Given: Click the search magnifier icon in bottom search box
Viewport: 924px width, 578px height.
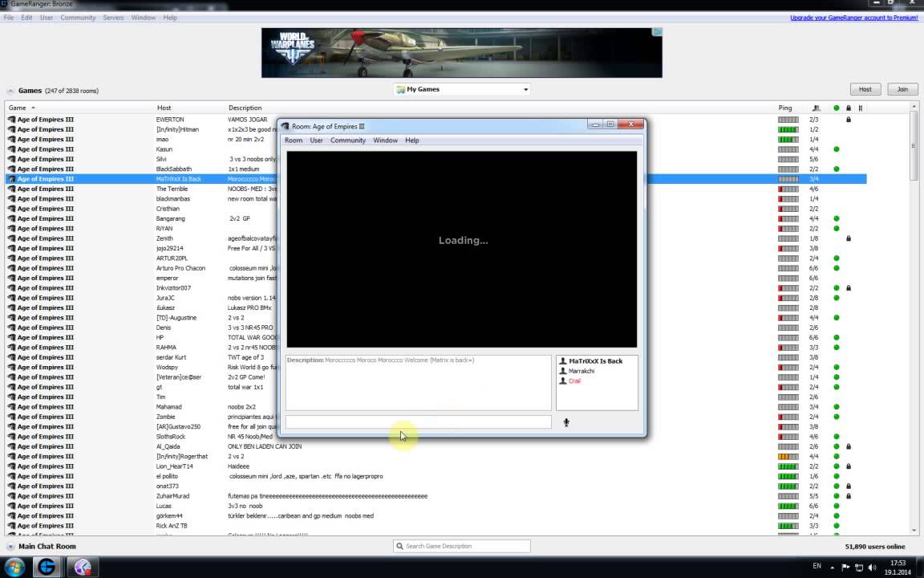Looking at the screenshot, I should point(399,546).
